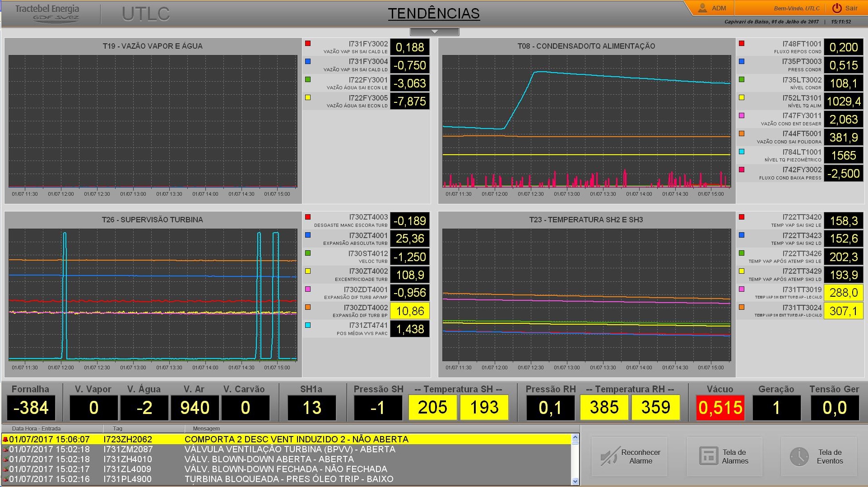The image size is (868, 487).
Task: Click alarm bell icon on I731PL4900 row
Action: click(x=5, y=479)
